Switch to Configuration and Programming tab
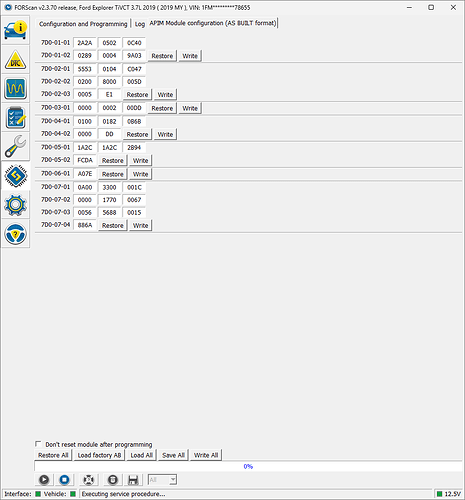The image size is (465, 500). click(x=83, y=24)
